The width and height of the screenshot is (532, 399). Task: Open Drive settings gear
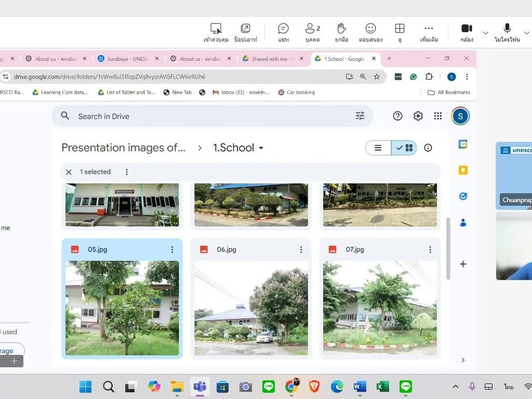[x=418, y=116]
